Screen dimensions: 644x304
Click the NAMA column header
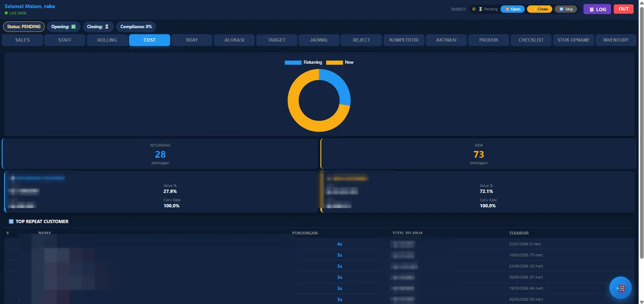point(45,233)
